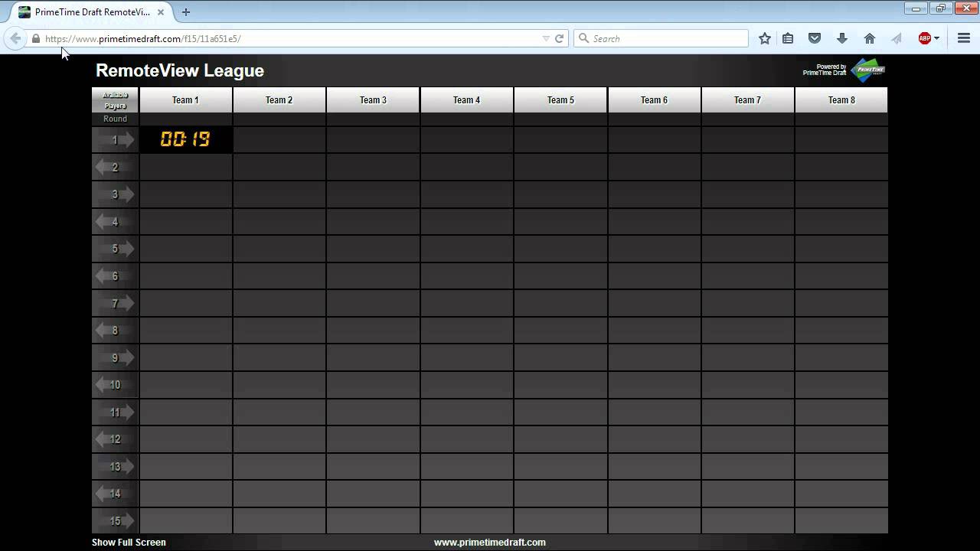Click the round 15 arrow marker
980x551 pixels.
116,521
